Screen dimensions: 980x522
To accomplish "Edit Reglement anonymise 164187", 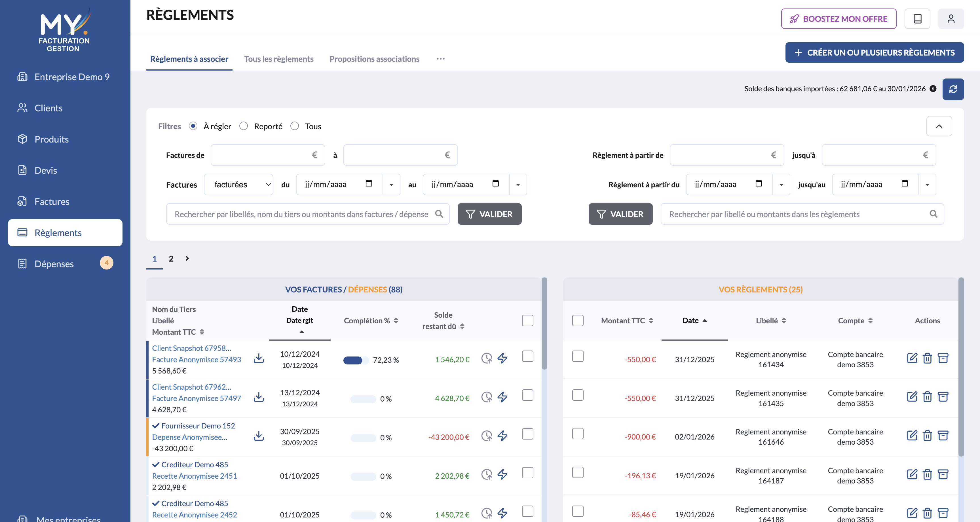I will coord(912,474).
